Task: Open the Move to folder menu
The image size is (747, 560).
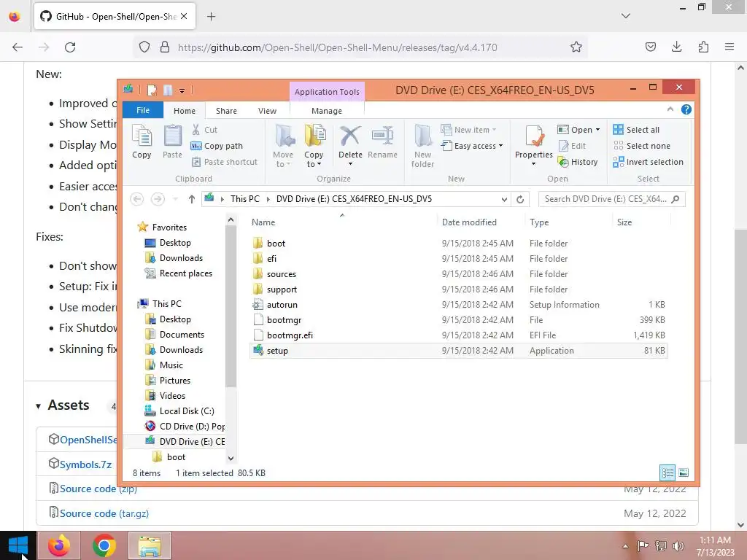Action: 284,146
